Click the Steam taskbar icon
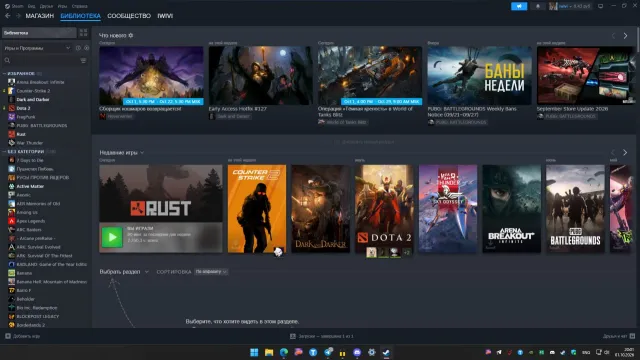The width and height of the screenshot is (640, 360). tap(386, 352)
